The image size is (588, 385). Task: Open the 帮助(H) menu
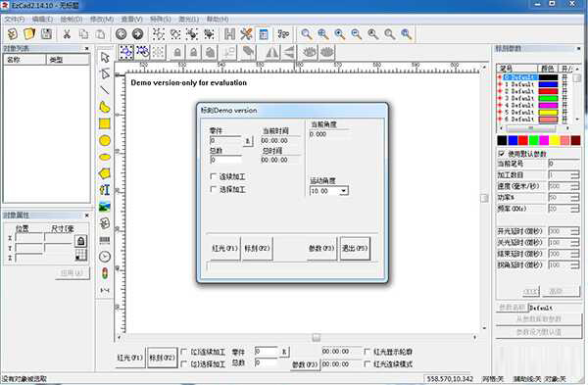point(218,20)
